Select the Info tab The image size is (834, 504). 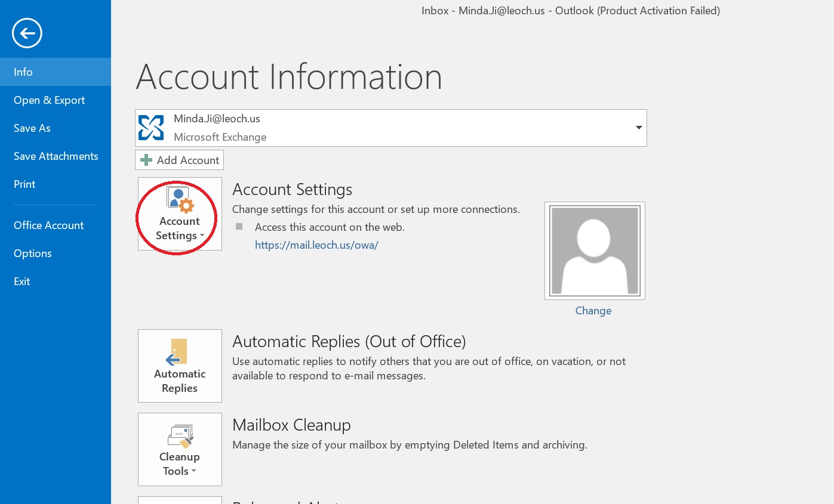pyautogui.click(x=56, y=72)
